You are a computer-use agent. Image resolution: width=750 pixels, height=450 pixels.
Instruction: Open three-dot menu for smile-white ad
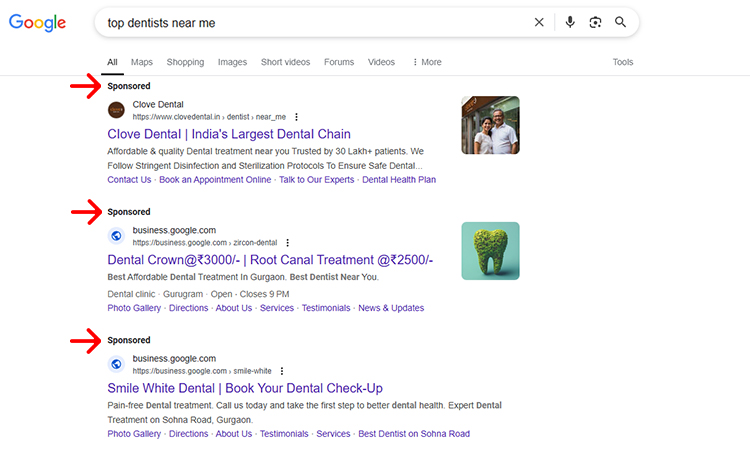click(282, 371)
